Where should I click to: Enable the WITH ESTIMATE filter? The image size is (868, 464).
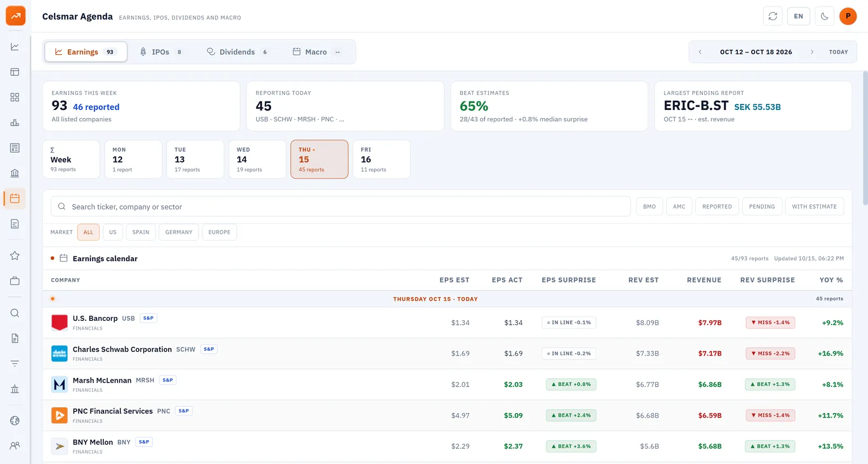click(814, 207)
